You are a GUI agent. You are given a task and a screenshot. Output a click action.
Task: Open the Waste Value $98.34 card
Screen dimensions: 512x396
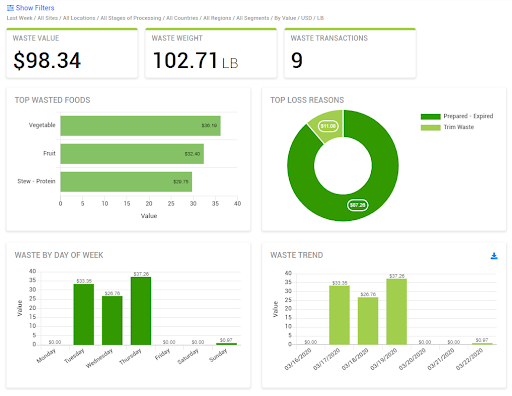pos(72,53)
